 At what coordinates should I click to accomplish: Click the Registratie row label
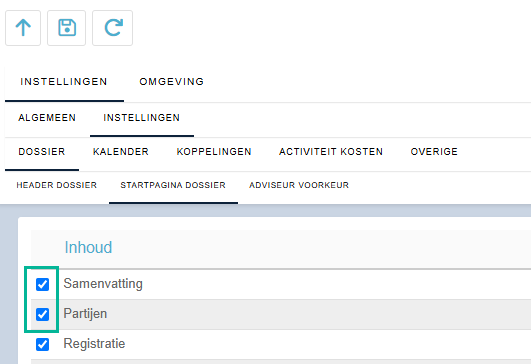(94, 344)
